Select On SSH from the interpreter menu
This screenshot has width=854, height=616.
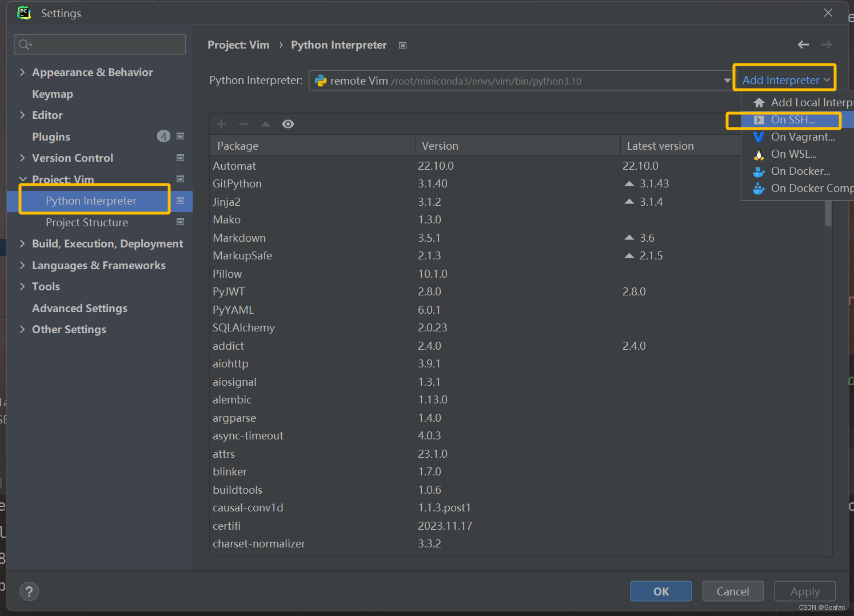(793, 120)
